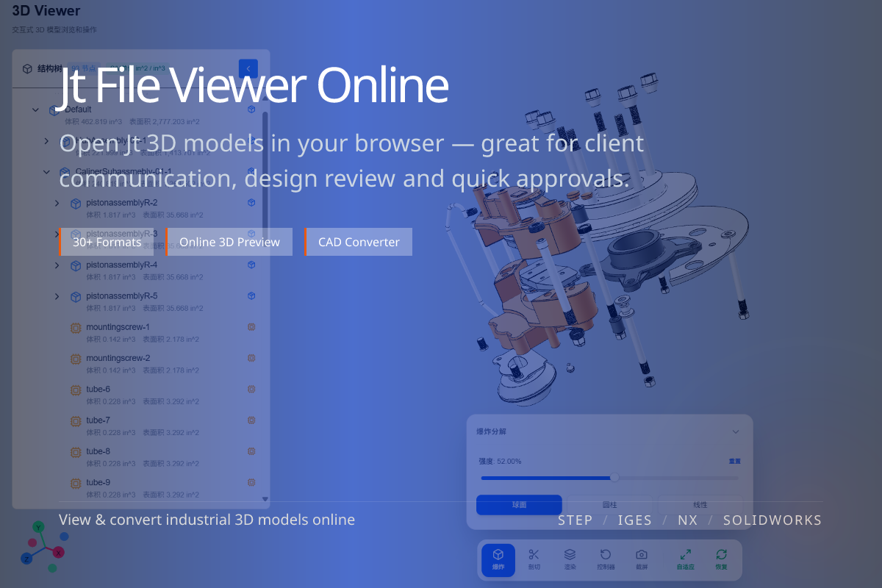Choose the 球面 spherical explode mode
882x588 pixels.
[x=519, y=505]
